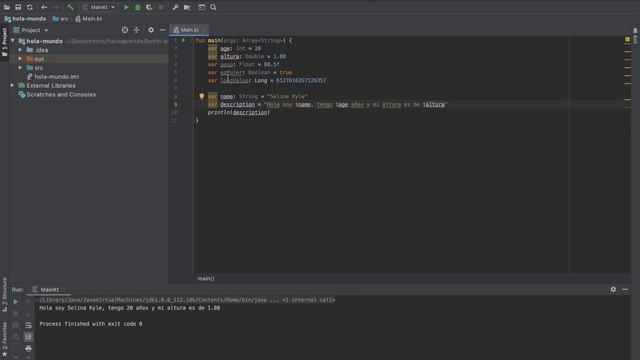Start debugging with the green bug icon
This screenshot has height=360, width=640.
point(138,7)
